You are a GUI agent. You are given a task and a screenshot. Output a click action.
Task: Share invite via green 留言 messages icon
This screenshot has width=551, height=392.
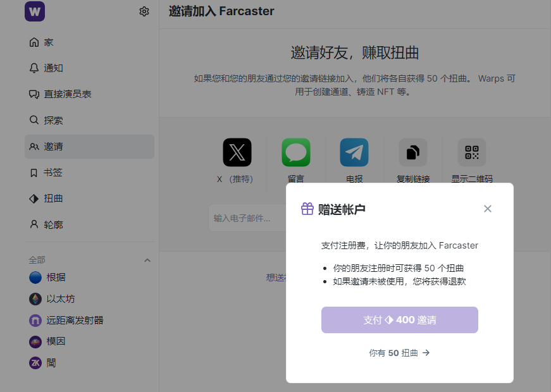tap(296, 152)
